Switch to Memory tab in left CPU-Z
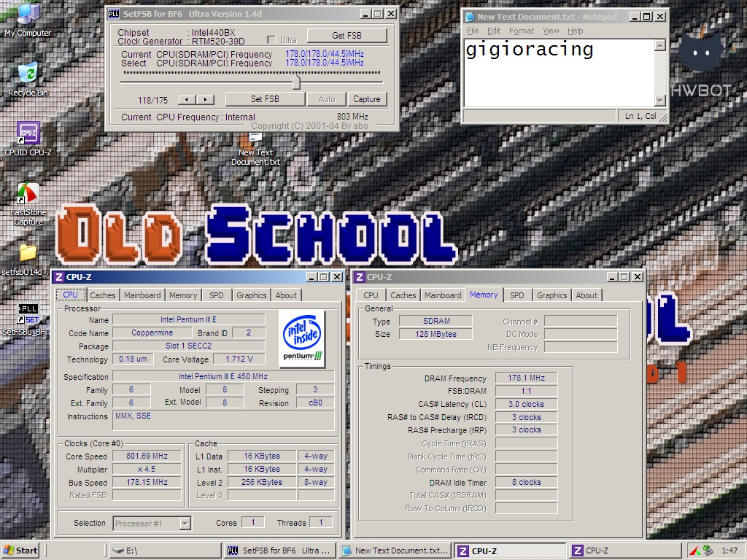The width and height of the screenshot is (747, 560). point(183,295)
